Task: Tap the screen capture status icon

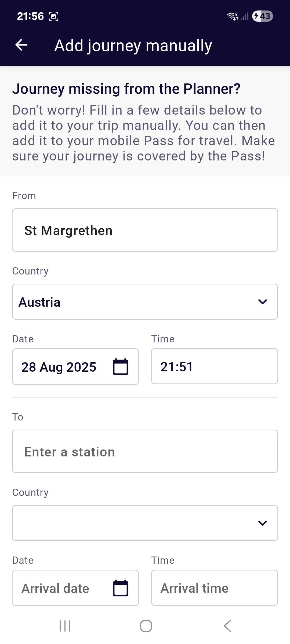Action: point(53,17)
